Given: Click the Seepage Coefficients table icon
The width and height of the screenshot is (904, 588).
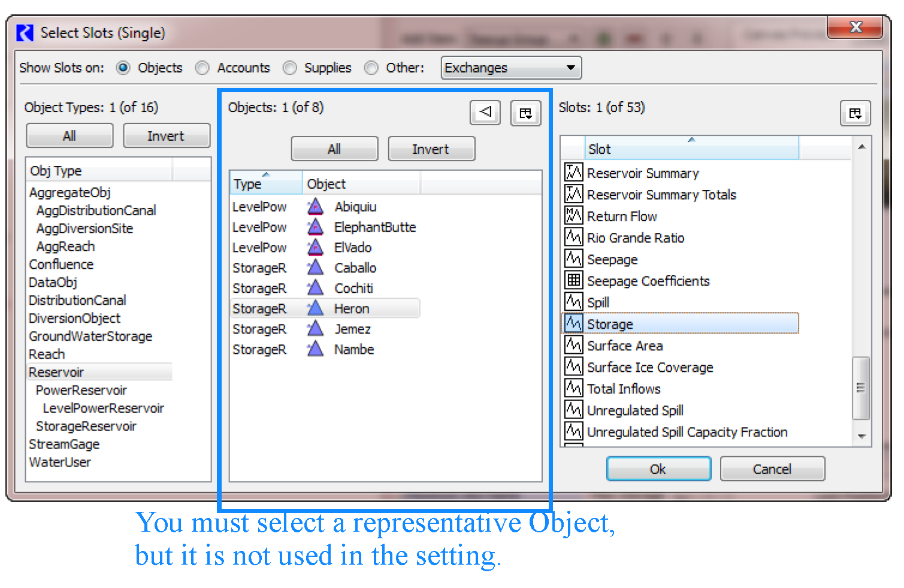Looking at the screenshot, I should tap(573, 280).
